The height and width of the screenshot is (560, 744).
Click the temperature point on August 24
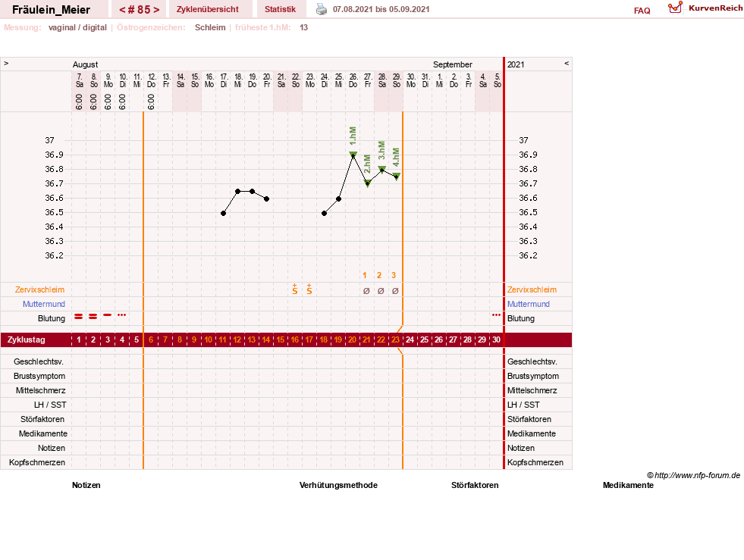pos(325,214)
